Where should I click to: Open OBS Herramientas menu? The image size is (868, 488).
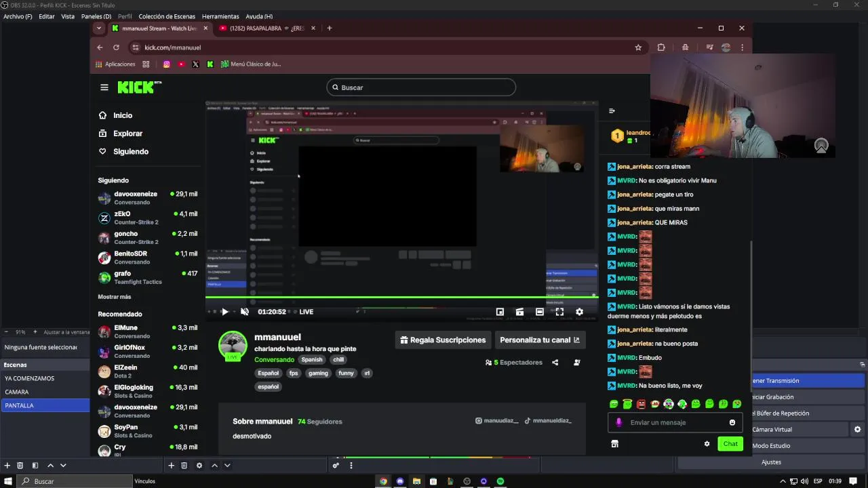pos(220,16)
